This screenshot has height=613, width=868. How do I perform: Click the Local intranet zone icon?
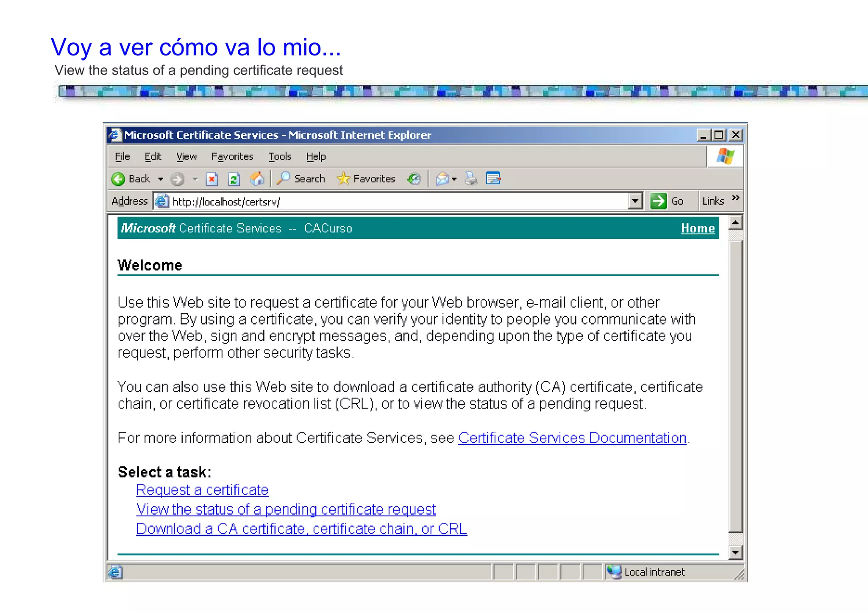(x=613, y=572)
